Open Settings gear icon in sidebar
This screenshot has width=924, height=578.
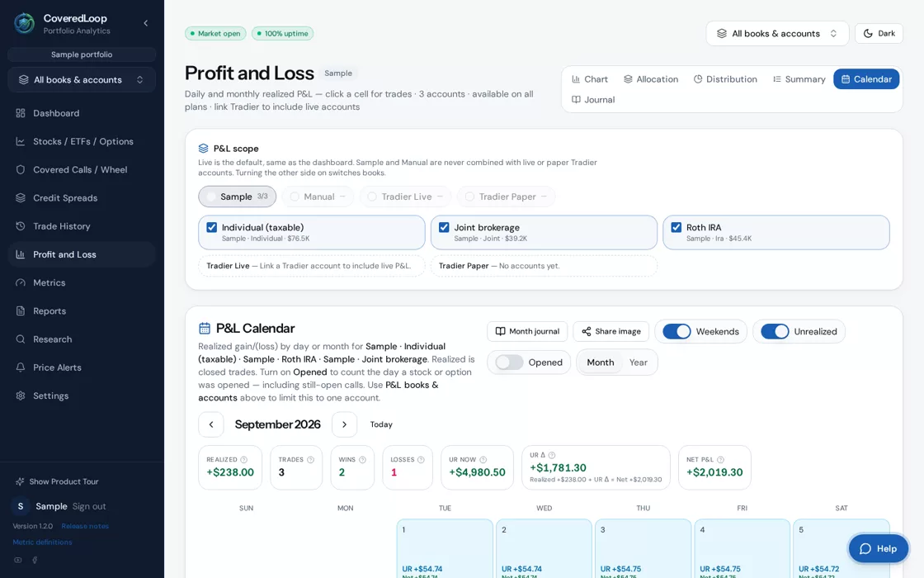pyautogui.click(x=21, y=396)
